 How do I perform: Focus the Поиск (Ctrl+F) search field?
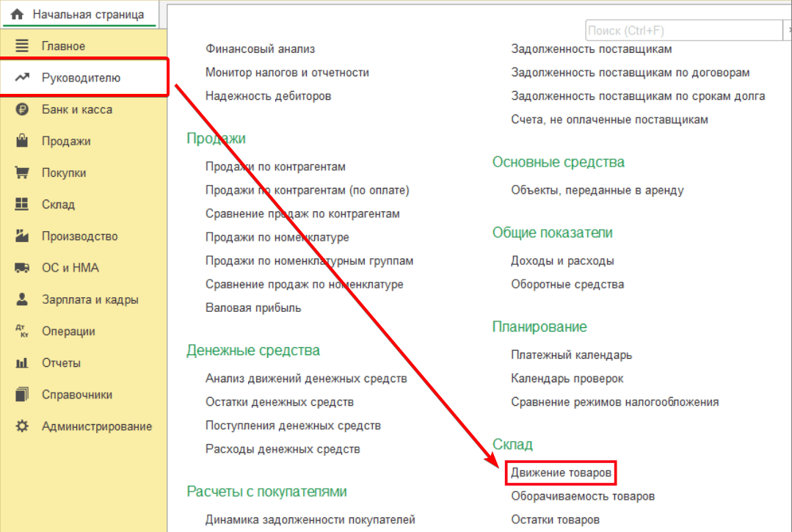point(683,30)
